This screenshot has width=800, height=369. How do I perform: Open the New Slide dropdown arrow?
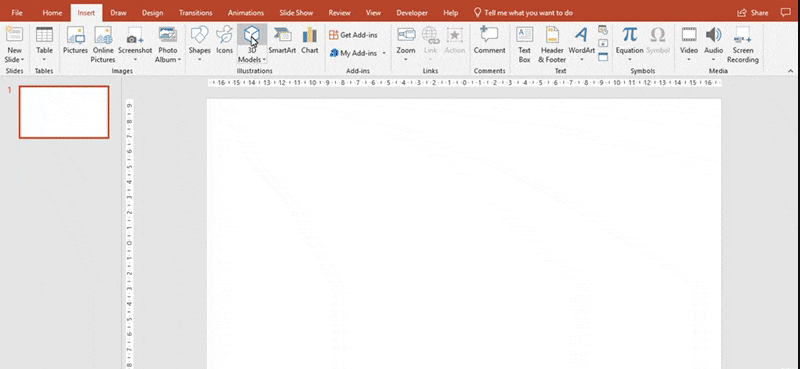tap(22, 60)
